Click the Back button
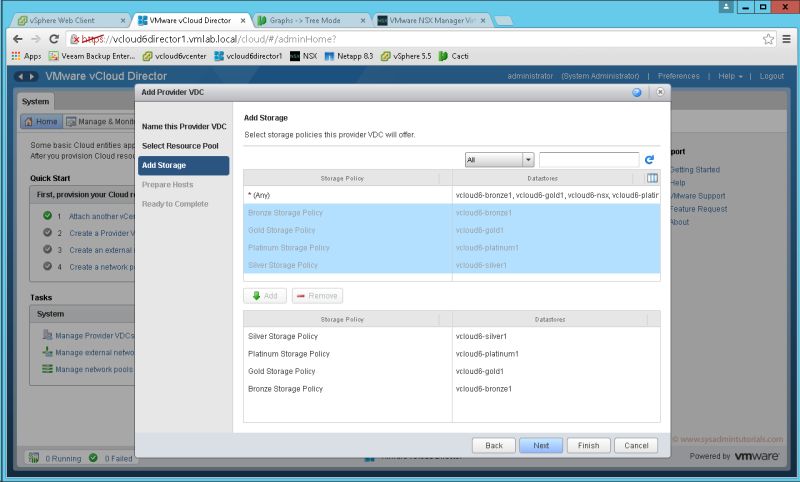Viewport: 800px width, 482px height. pos(493,445)
